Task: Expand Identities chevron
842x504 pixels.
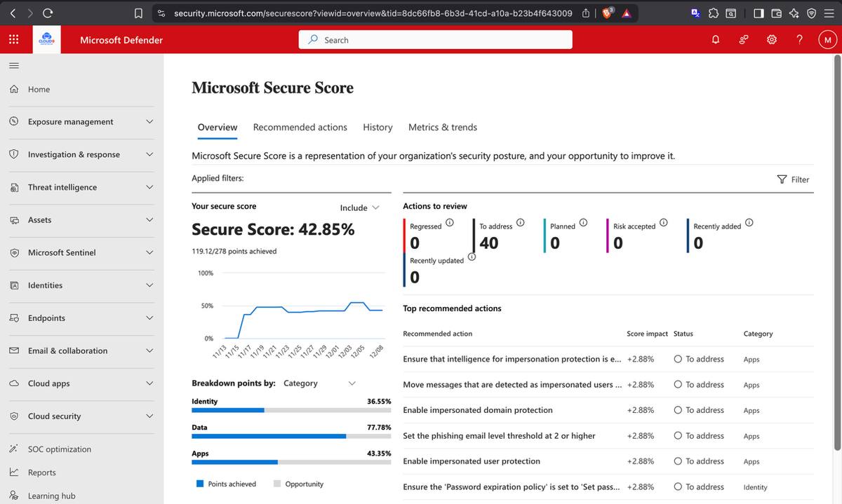Action: click(x=149, y=285)
